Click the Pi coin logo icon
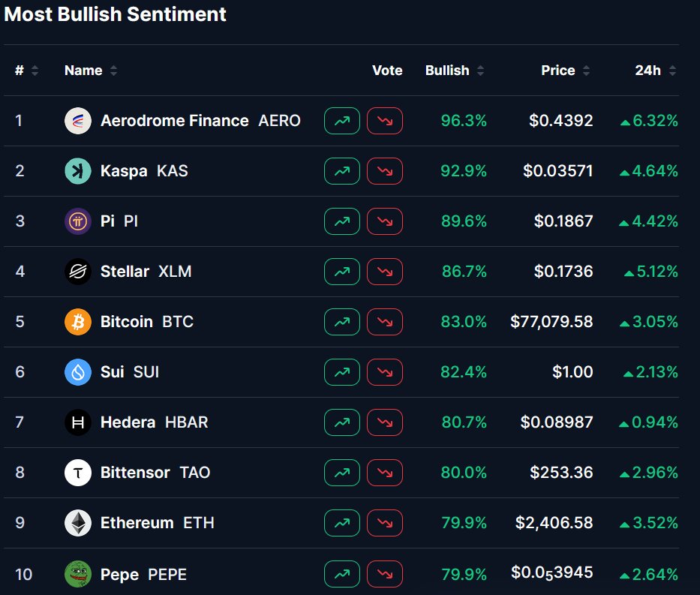The image size is (700, 595). [x=78, y=221]
